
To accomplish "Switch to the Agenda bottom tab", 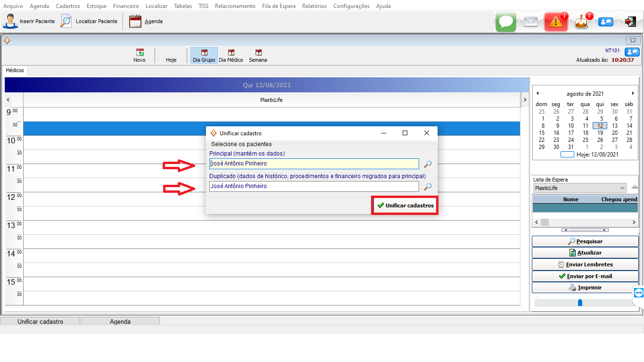I will 120,321.
